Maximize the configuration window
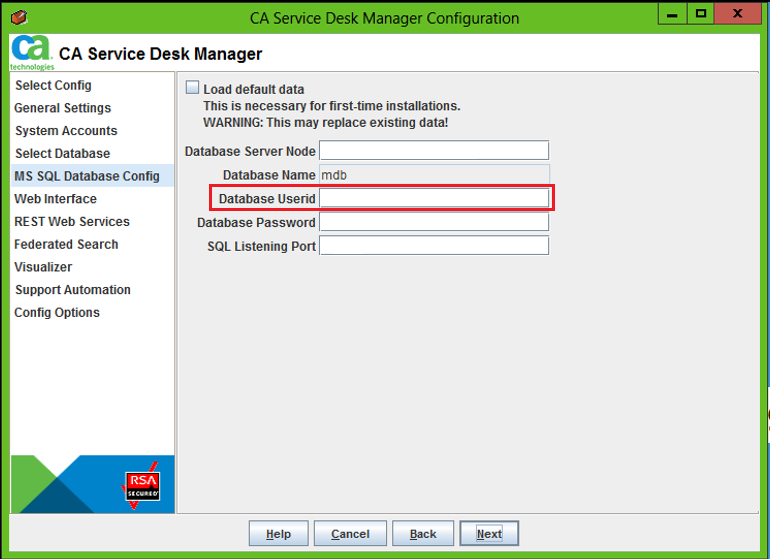The image size is (770, 559). click(701, 14)
